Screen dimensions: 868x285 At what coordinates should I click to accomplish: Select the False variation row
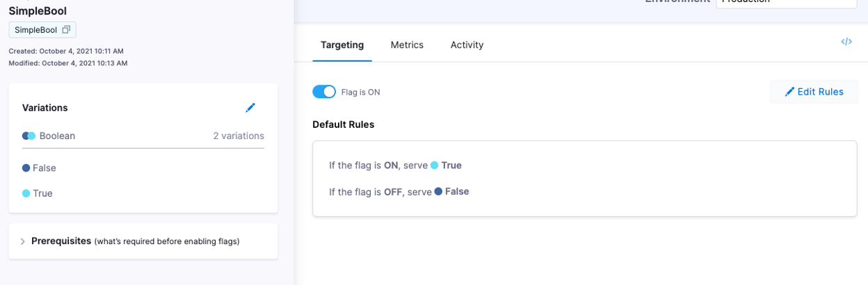143,168
